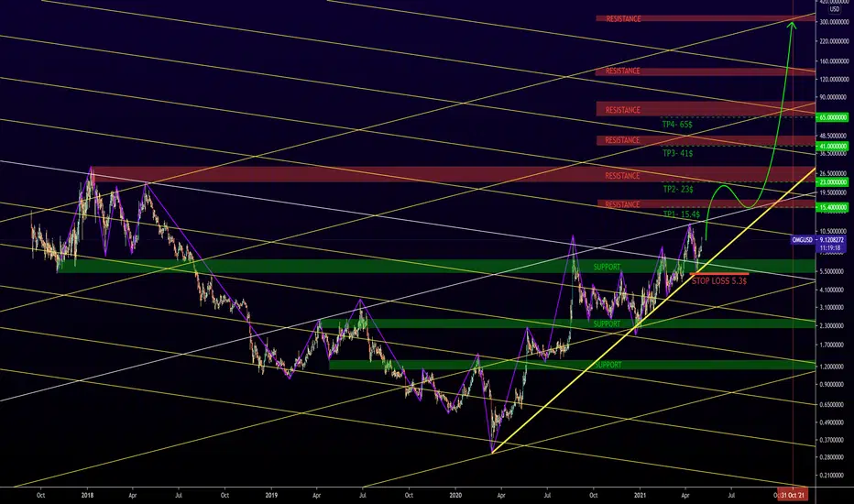Click the countdown timer 11:19:18 under OMGUSD price
The height and width of the screenshot is (504, 854).
pos(832,247)
